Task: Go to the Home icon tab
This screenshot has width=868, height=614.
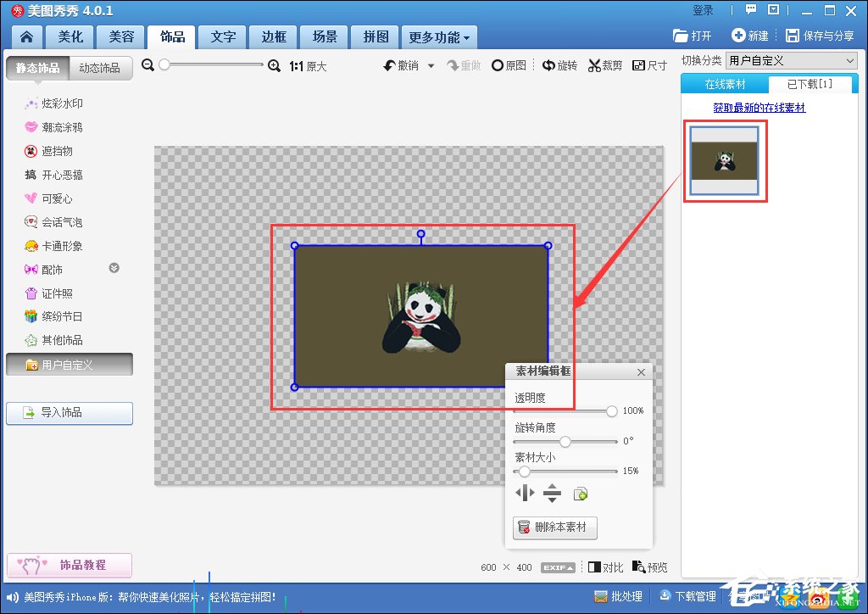Action: click(27, 36)
